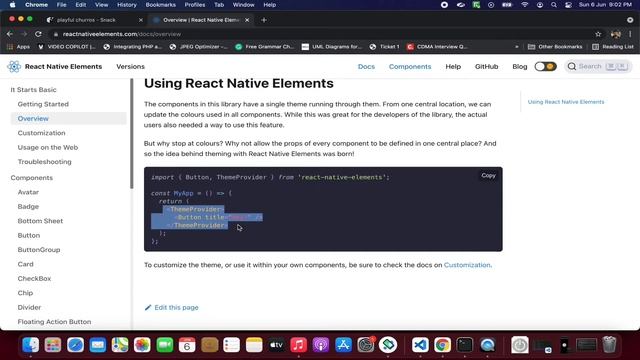Image resolution: width=640 pixels, height=360 pixels.
Task: Open Visual Studio Code in the dock
Action: (x=420, y=345)
